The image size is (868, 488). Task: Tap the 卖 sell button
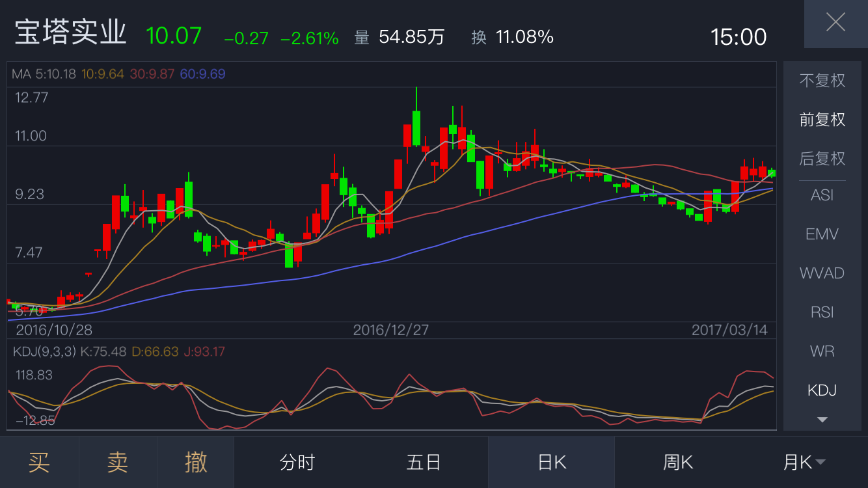tap(118, 462)
